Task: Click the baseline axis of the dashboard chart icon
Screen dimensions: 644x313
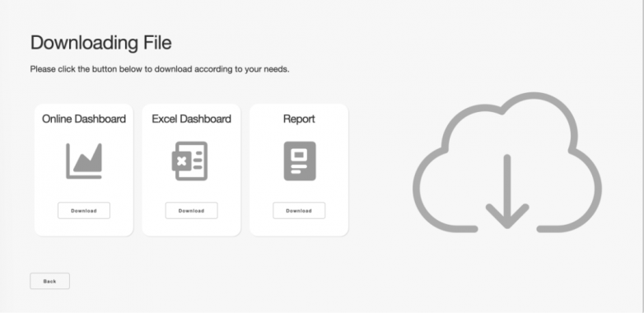Action: click(x=85, y=177)
